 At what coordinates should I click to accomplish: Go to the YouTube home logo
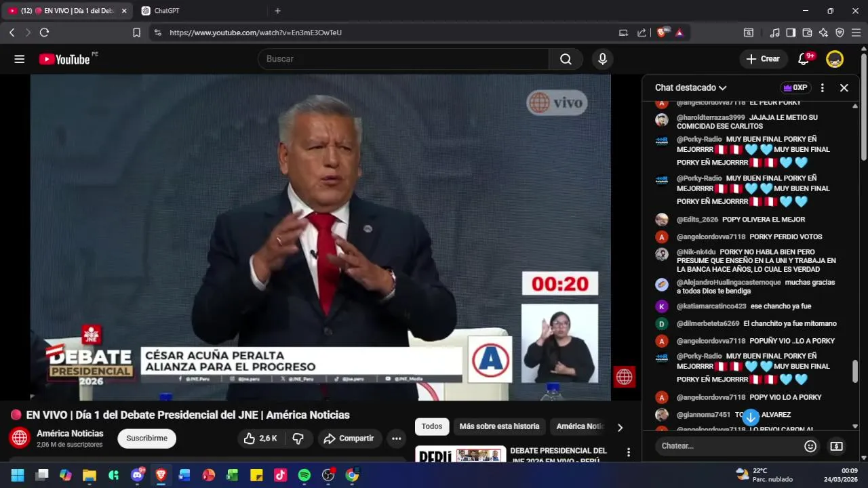[x=64, y=59]
